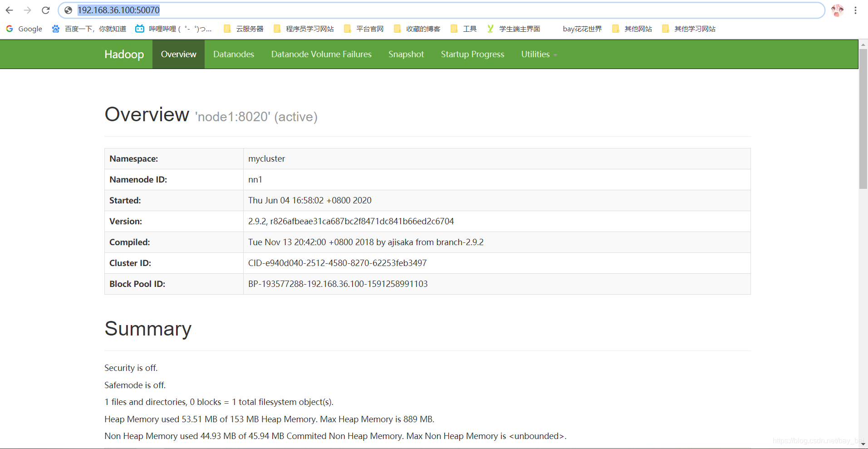Open the 哔哩哔哩 bookmark
868x449 pixels.
pos(174,29)
